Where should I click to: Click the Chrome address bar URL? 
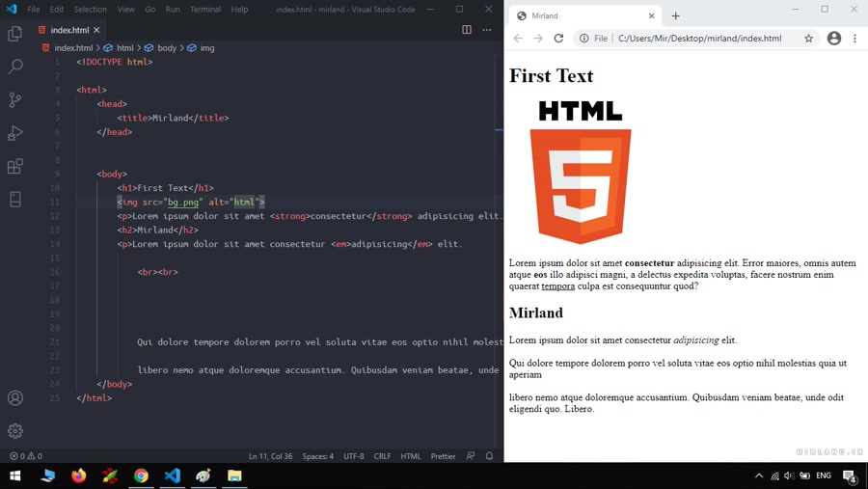click(x=700, y=39)
